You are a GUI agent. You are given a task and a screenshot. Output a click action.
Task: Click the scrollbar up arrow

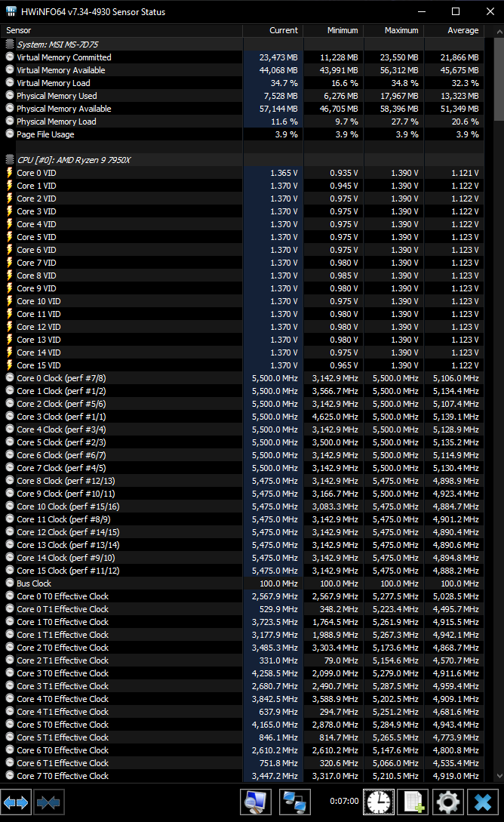click(499, 32)
